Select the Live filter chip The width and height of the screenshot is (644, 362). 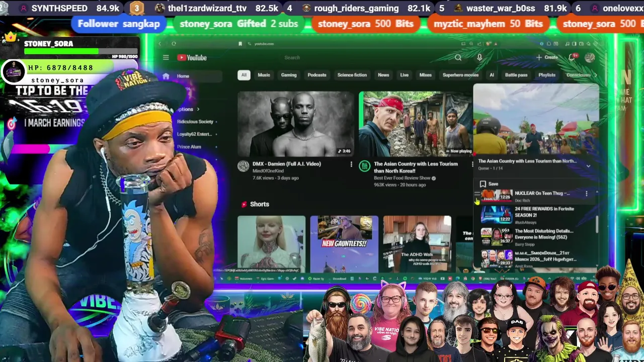[x=404, y=75]
